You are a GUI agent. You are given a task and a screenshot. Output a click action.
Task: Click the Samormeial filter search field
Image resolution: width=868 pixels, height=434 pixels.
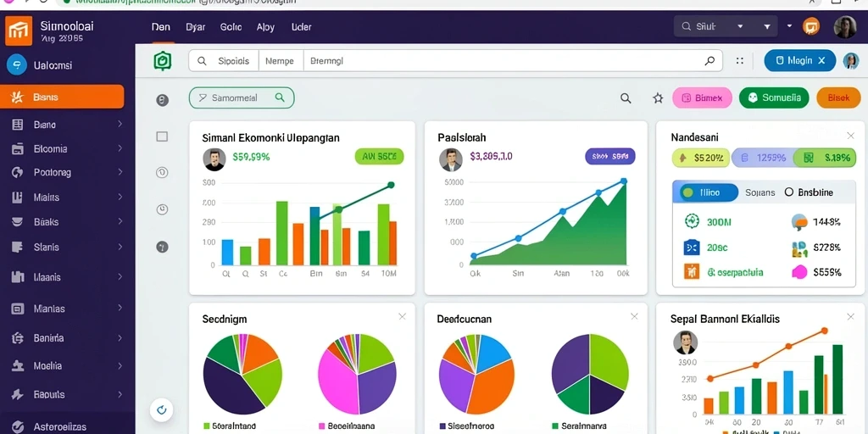(x=242, y=98)
